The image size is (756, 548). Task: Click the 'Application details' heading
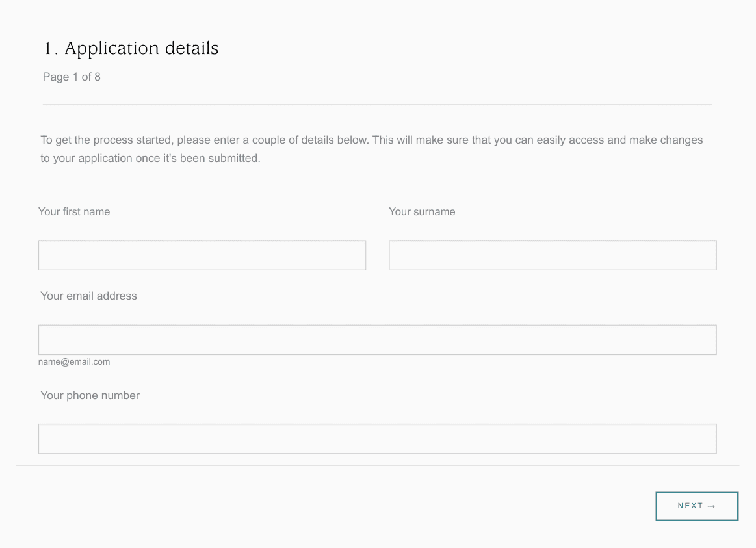click(141, 48)
